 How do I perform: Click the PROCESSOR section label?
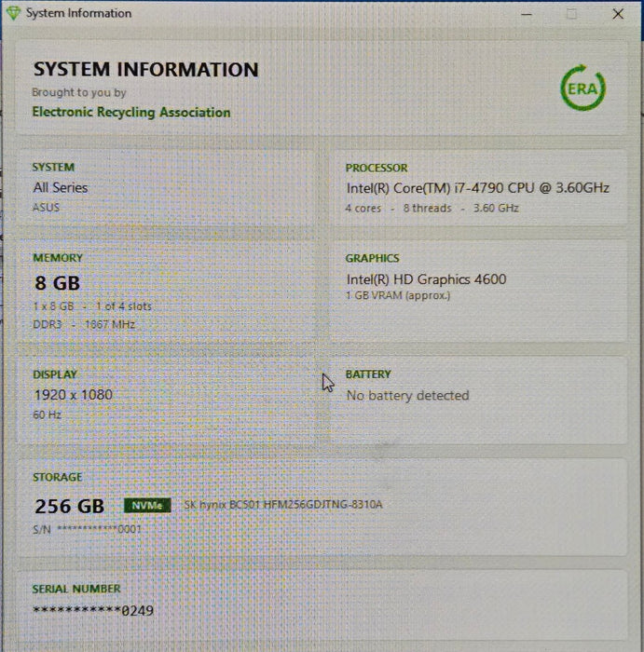click(x=377, y=168)
